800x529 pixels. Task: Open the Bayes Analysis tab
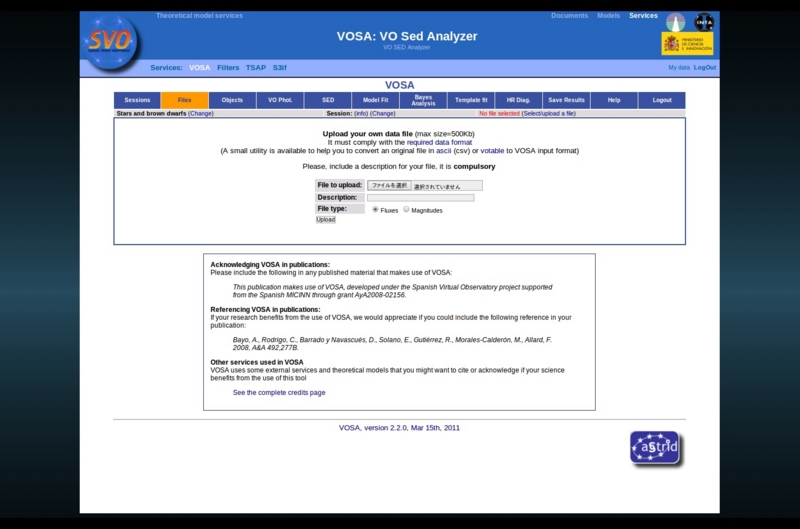(x=423, y=100)
